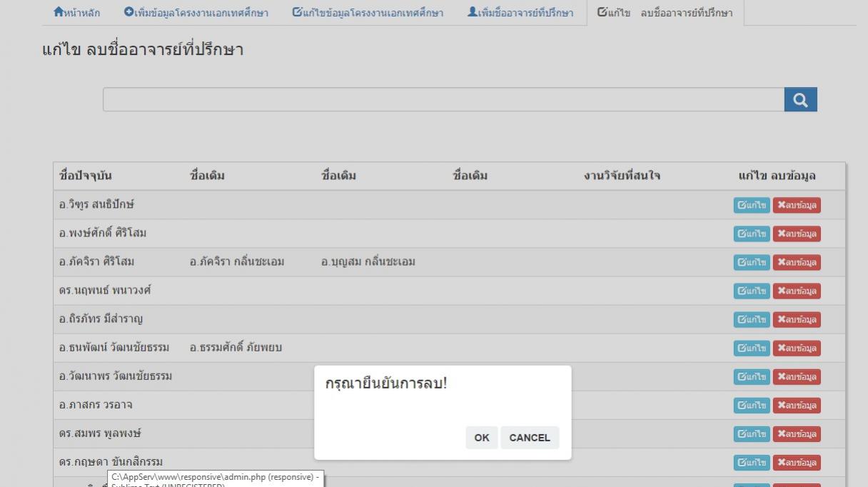Select the name อ.ภัคจิรา ศิริโสม
The image size is (868, 487).
point(96,262)
